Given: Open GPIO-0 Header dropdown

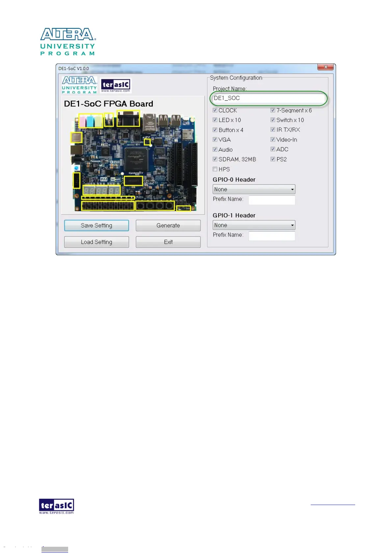Looking at the screenshot, I should point(254,189).
